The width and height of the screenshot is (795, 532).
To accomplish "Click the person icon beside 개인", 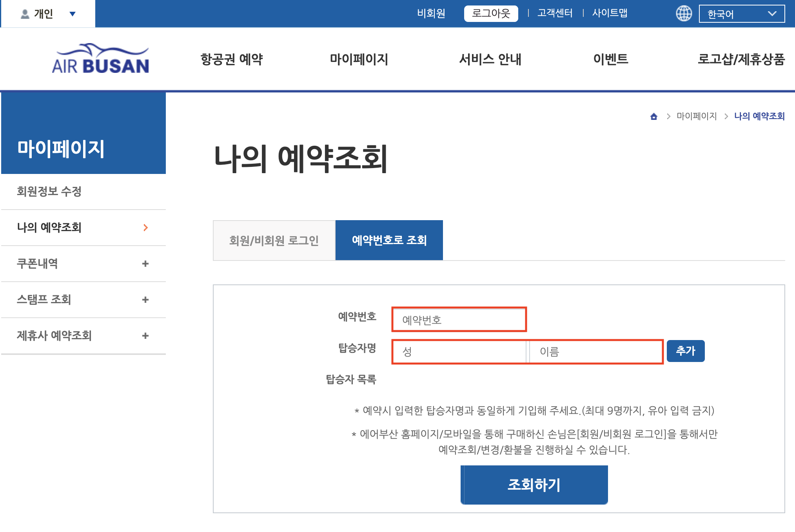I will (25, 14).
